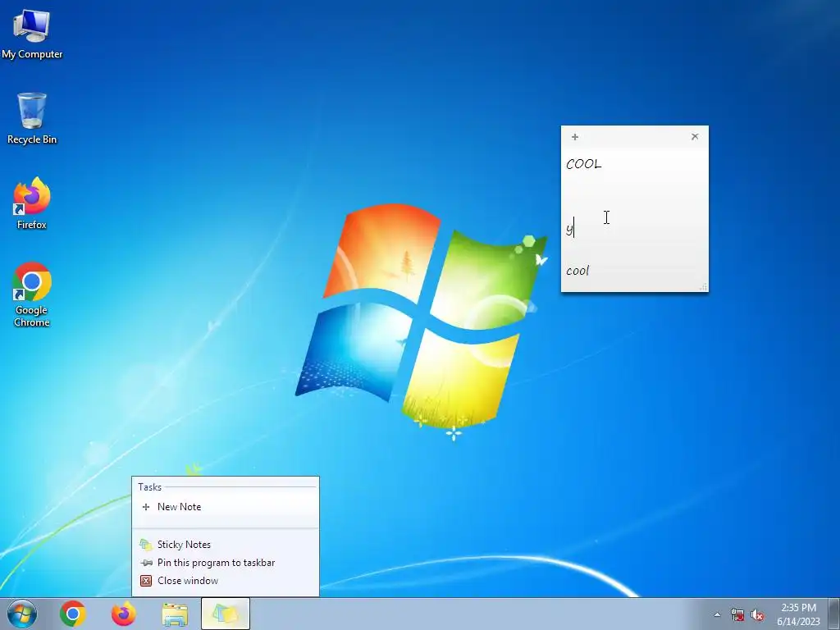Choose Close window in jump list
Viewport: 840px width, 630px height.
coord(226,581)
